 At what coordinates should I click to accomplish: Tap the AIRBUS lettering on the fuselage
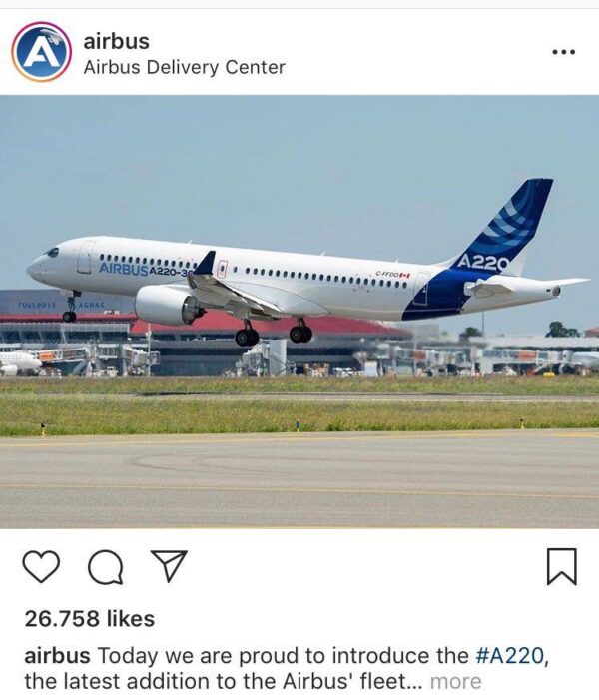123,269
